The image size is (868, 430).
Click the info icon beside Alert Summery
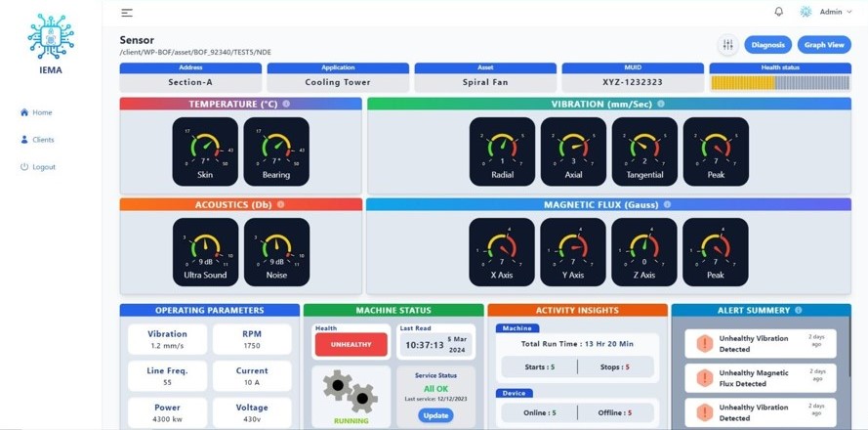[x=799, y=310]
